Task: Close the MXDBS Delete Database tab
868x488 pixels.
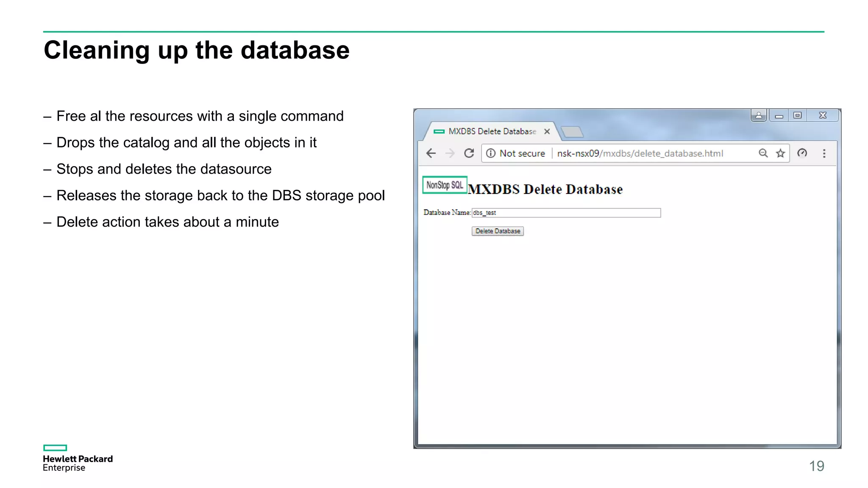Action: (x=547, y=131)
